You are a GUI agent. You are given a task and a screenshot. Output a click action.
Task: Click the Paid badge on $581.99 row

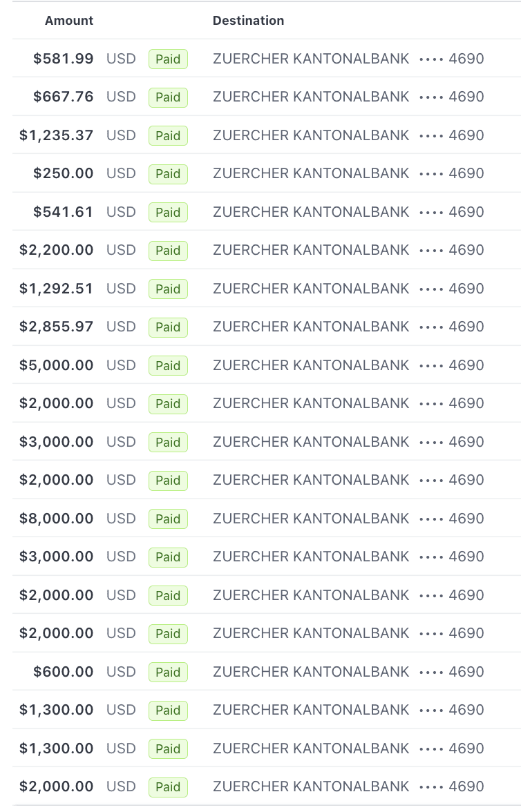click(x=168, y=59)
